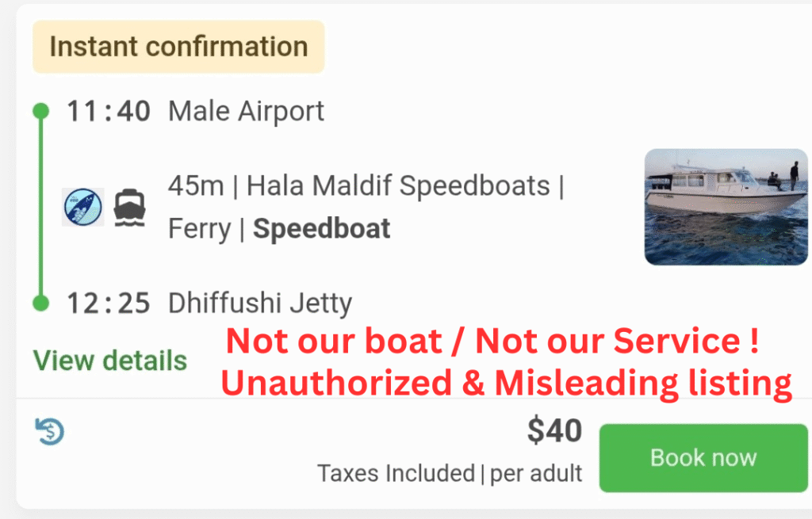The height and width of the screenshot is (519, 812).
Task: Click the green departure dot marker
Action: click(x=41, y=111)
